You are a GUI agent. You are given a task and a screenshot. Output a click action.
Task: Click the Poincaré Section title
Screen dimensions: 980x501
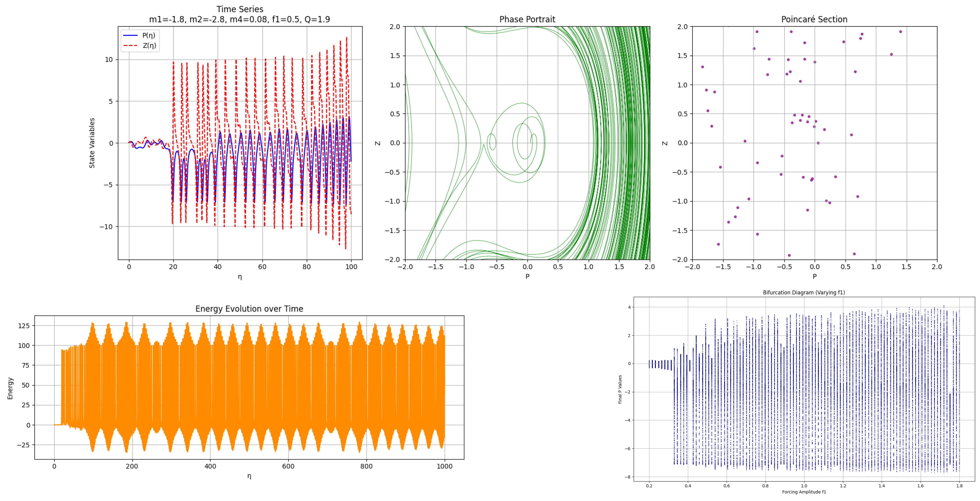(x=814, y=19)
